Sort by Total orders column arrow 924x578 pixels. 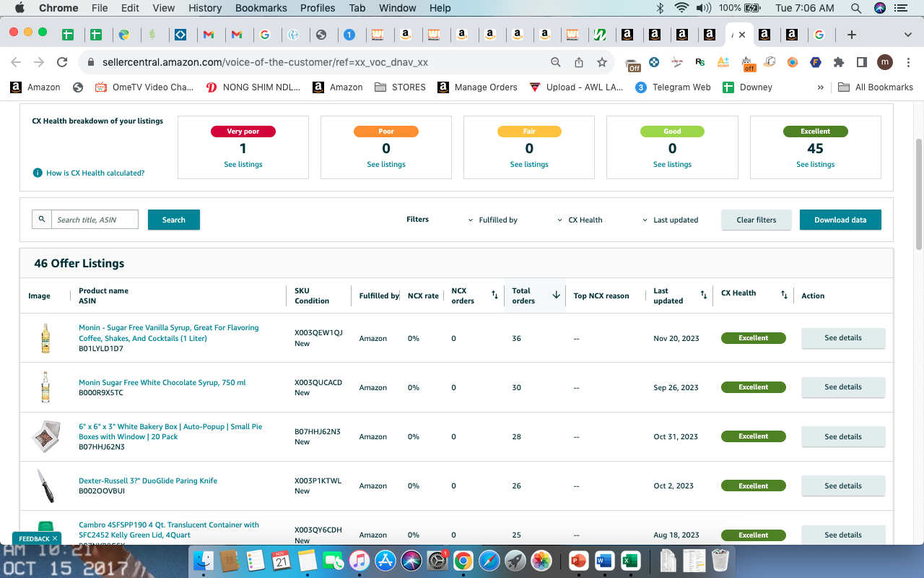557,296
